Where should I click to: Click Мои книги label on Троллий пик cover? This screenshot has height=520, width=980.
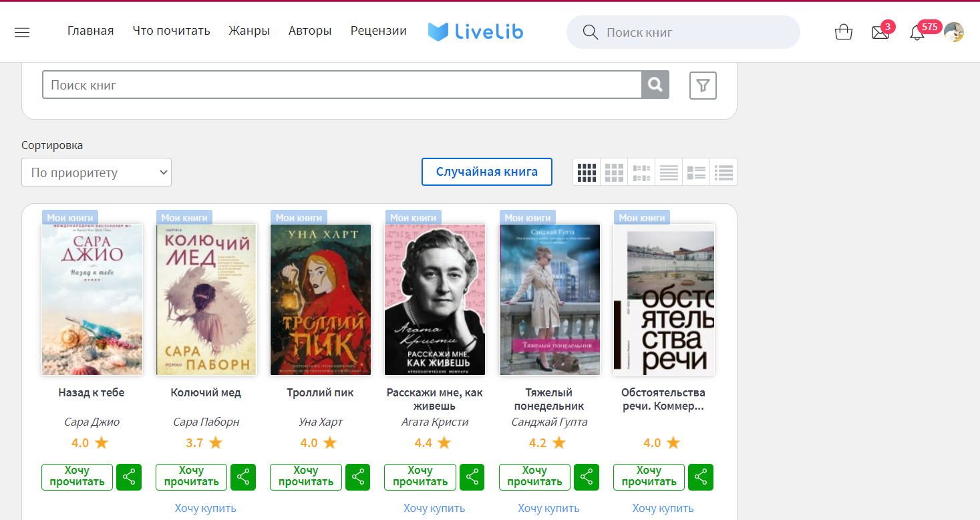tap(299, 217)
